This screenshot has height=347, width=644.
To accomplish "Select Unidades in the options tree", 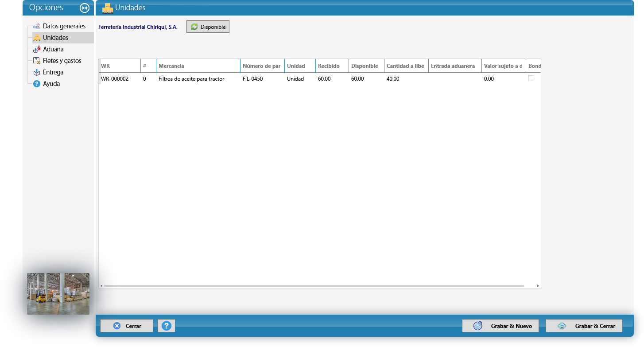I will point(55,38).
